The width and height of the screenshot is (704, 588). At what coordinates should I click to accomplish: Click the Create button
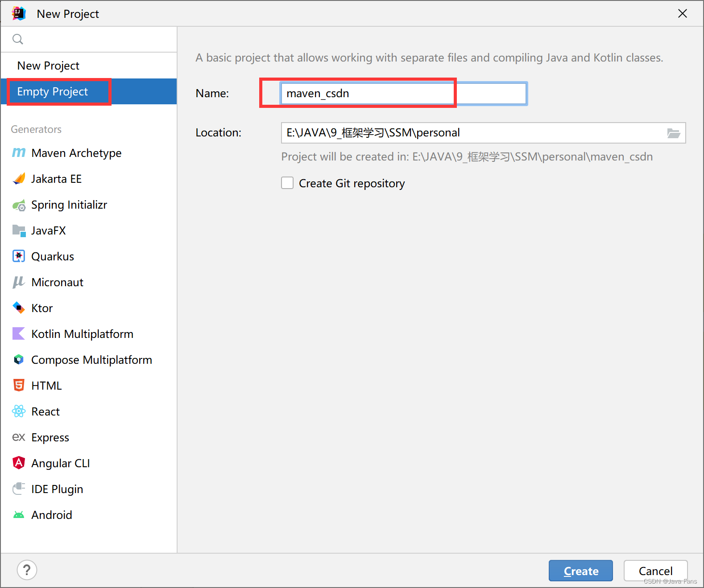(581, 571)
